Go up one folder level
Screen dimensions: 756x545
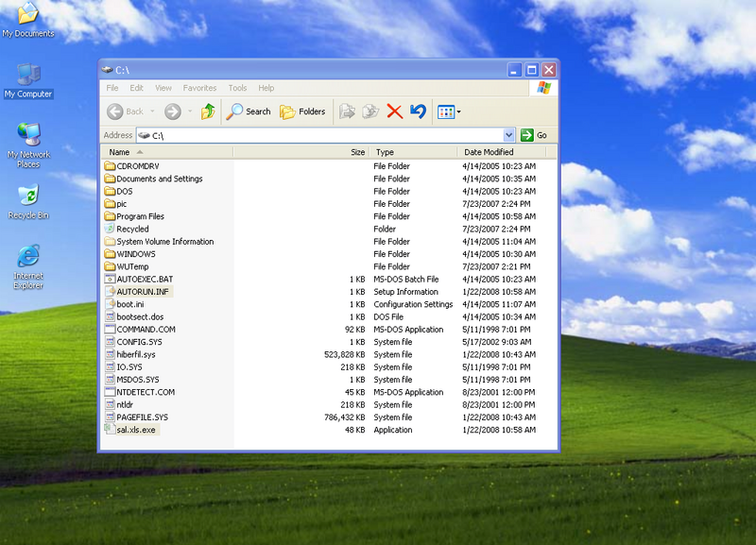tap(208, 111)
